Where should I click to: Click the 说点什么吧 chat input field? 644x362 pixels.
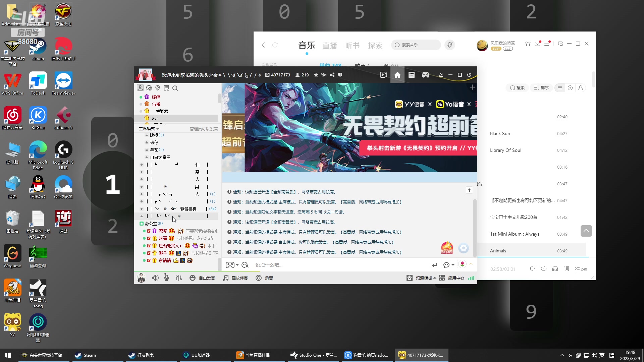tap(302, 264)
